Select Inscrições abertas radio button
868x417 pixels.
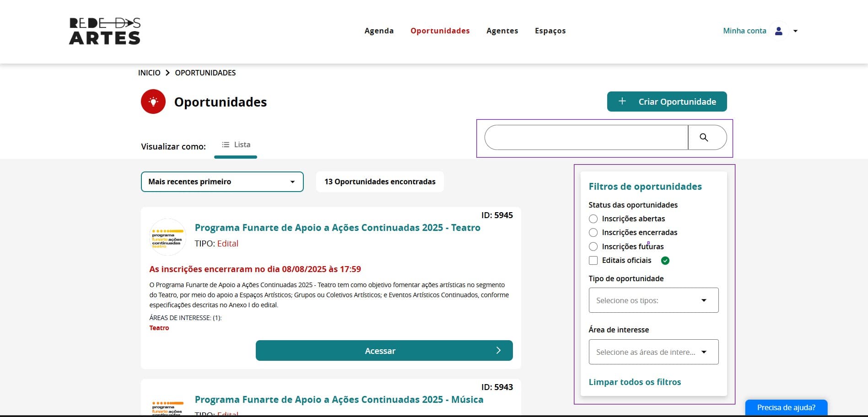[593, 219]
